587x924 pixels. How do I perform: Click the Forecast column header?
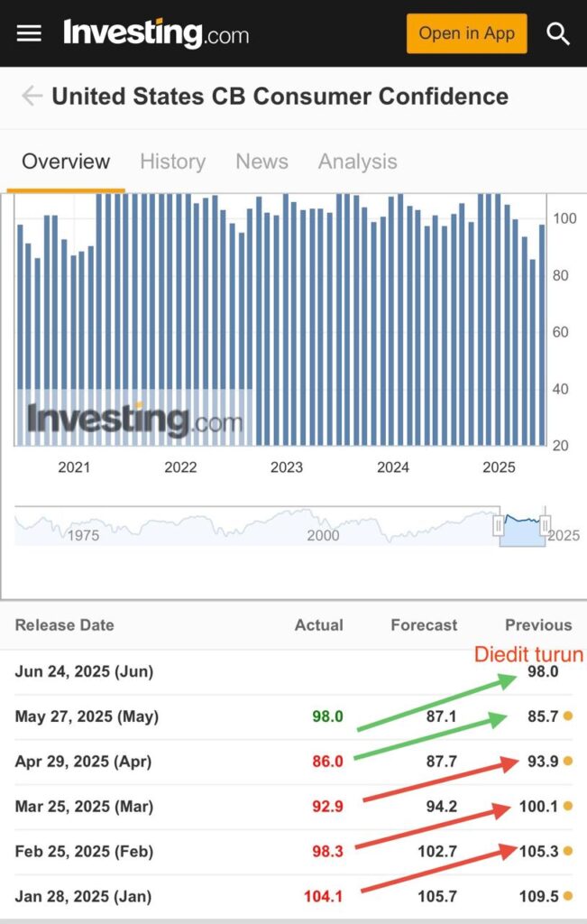click(424, 625)
